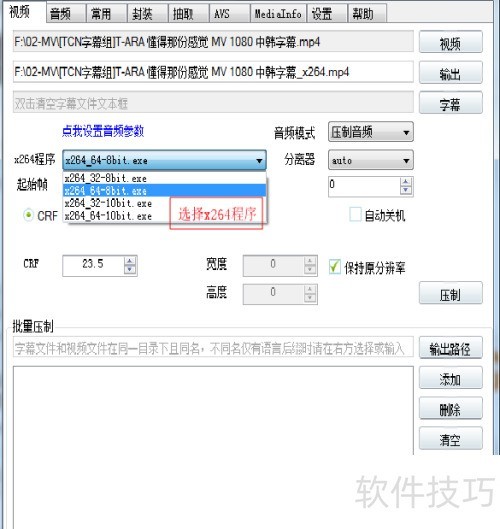Open the 音频模式 dropdown
Screen dimensions: 500x529
click(370, 132)
